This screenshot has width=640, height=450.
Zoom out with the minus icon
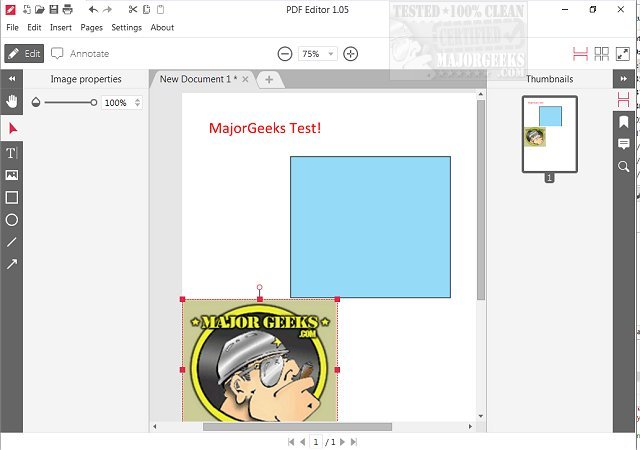(x=285, y=54)
